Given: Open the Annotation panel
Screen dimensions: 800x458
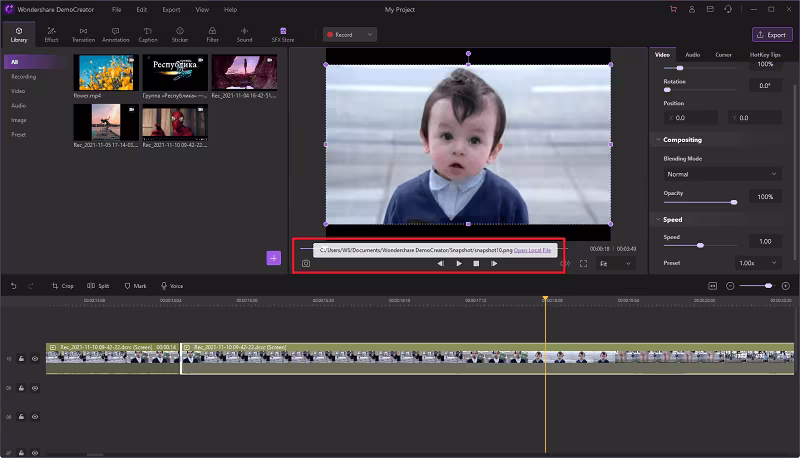Looking at the screenshot, I should tap(115, 35).
